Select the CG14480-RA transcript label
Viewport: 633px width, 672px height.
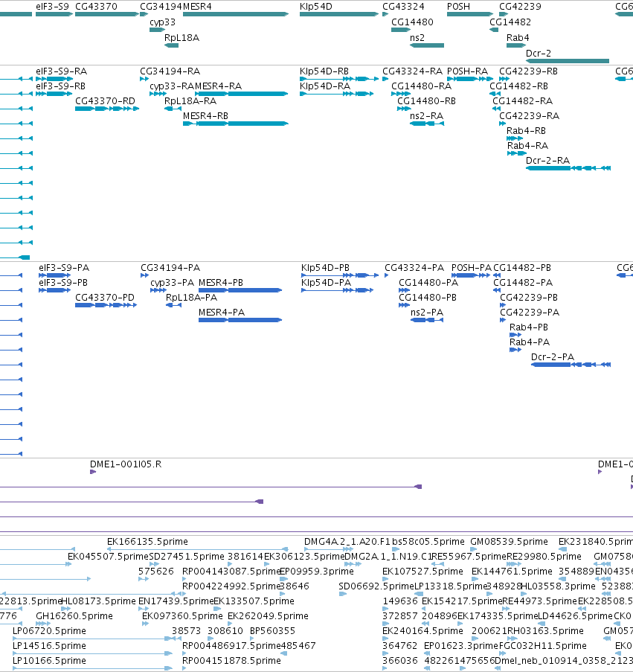[422, 86]
